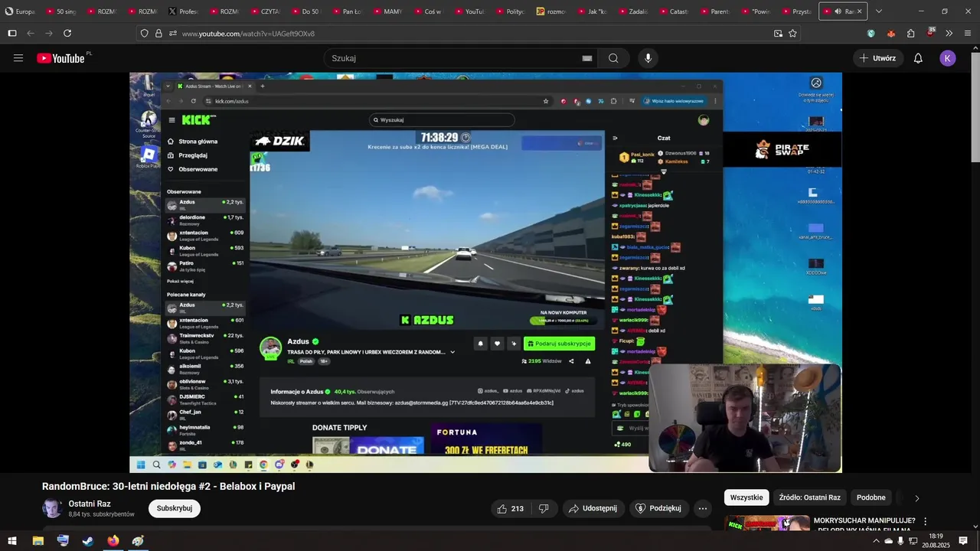980x551 pixels.
Task: Click the Podziękuj thanks button
Action: 658,508
